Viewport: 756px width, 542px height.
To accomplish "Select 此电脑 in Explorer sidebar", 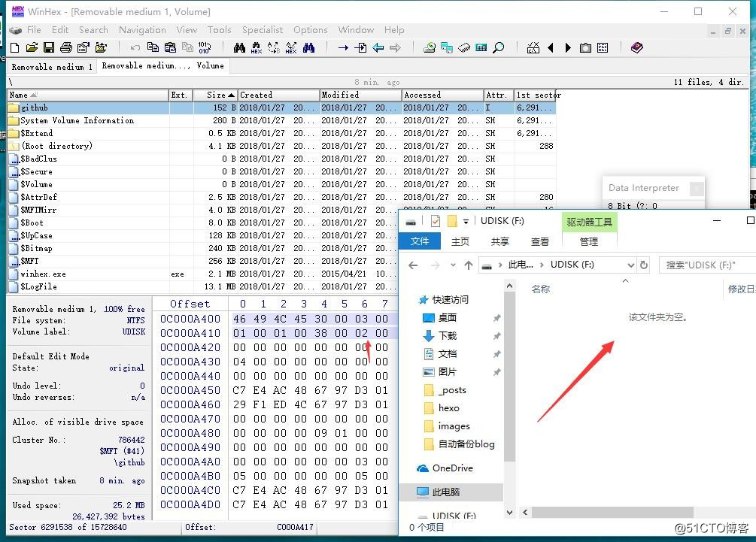I will click(x=445, y=492).
